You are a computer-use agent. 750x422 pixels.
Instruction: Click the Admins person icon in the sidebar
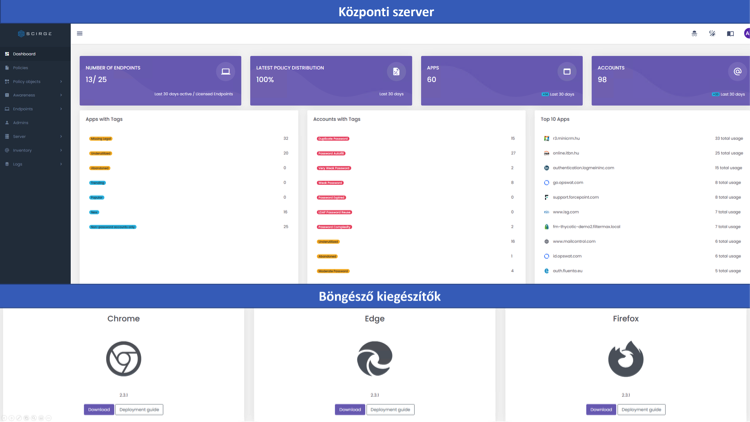[x=7, y=123]
